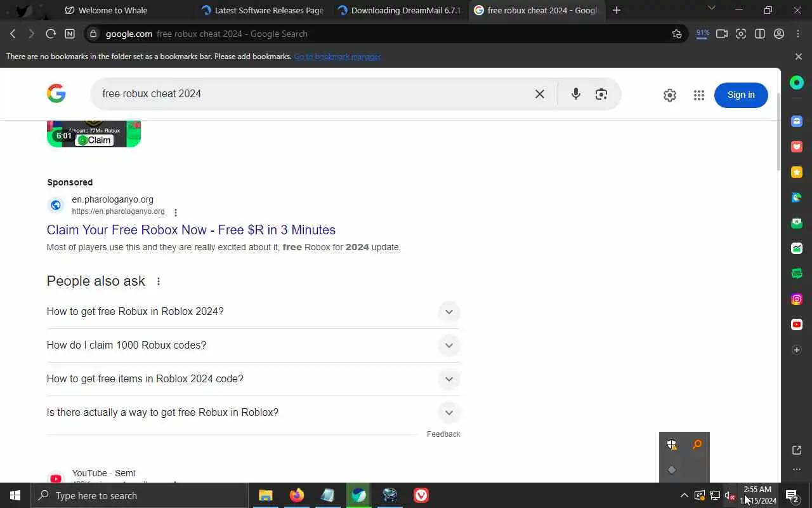Open File Explorer from the taskbar
The height and width of the screenshot is (508, 812).
click(x=265, y=495)
